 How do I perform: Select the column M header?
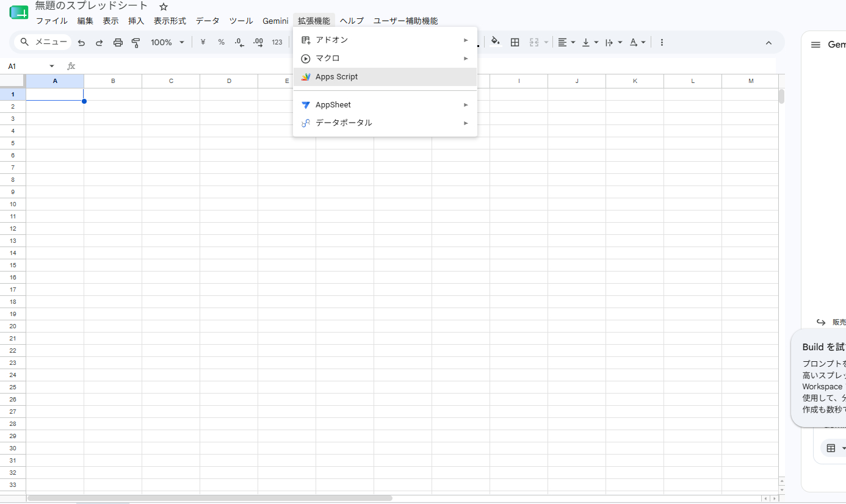(x=750, y=81)
